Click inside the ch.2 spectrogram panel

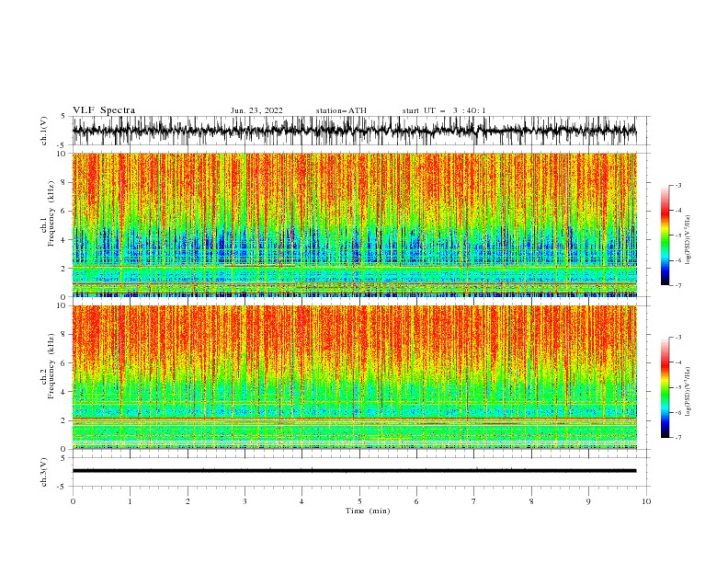(355, 377)
